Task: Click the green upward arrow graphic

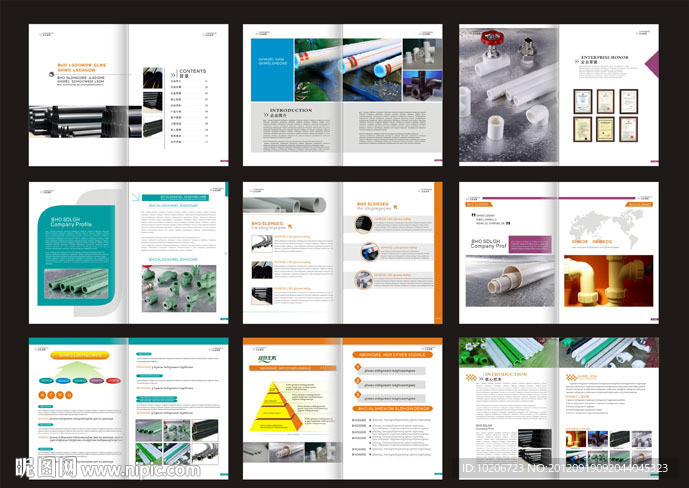Action: click(80, 369)
